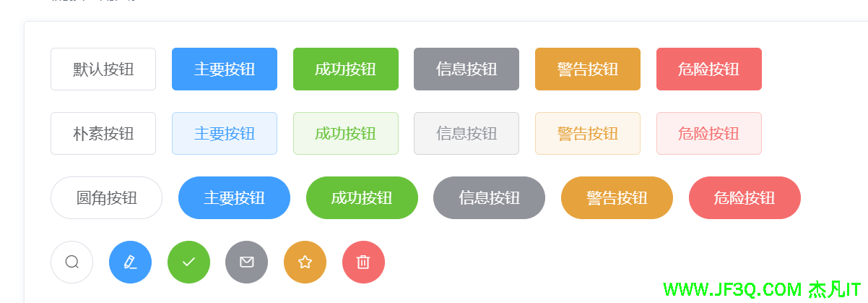Click the white 默认按钮 default button

click(x=103, y=69)
